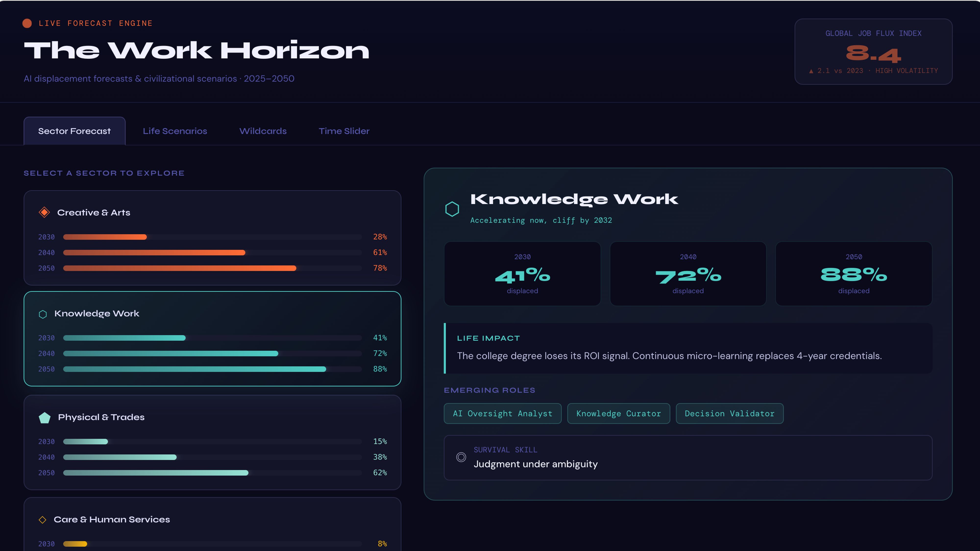The width and height of the screenshot is (980, 551).
Task: Click the large hexagon icon in detail panel
Action: (452, 209)
